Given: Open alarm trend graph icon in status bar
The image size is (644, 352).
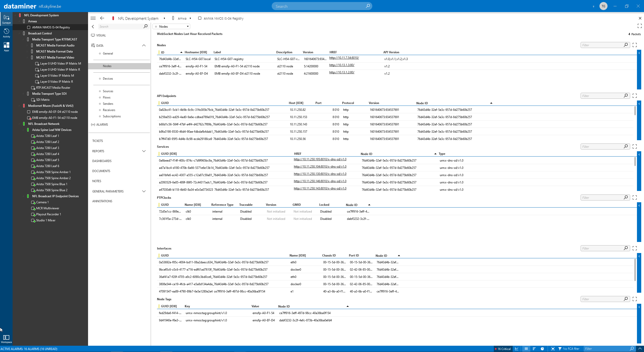Looking at the screenshot, I should 517,349.
